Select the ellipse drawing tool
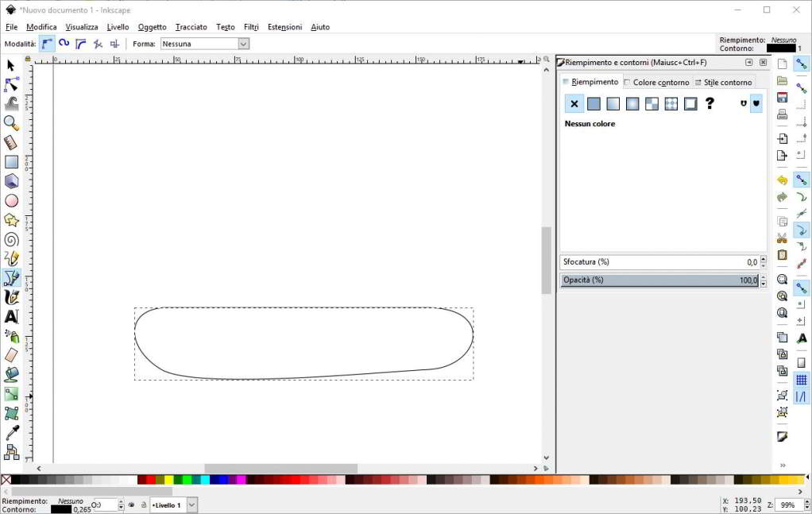This screenshot has width=812, height=514. [11, 201]
